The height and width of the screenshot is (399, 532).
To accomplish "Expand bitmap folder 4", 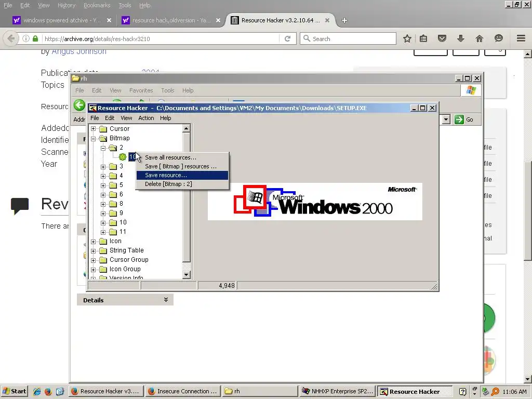I will [x=103, y=176].
